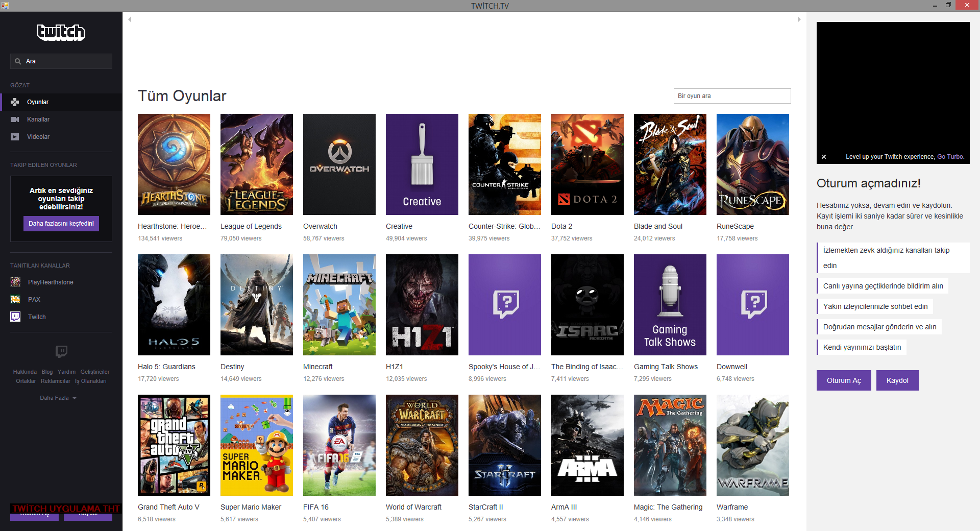Image resolution: width=980 pixels, height=531 pixels.
Task: Click the Twitch channel avatar icon
Action: 15,317
